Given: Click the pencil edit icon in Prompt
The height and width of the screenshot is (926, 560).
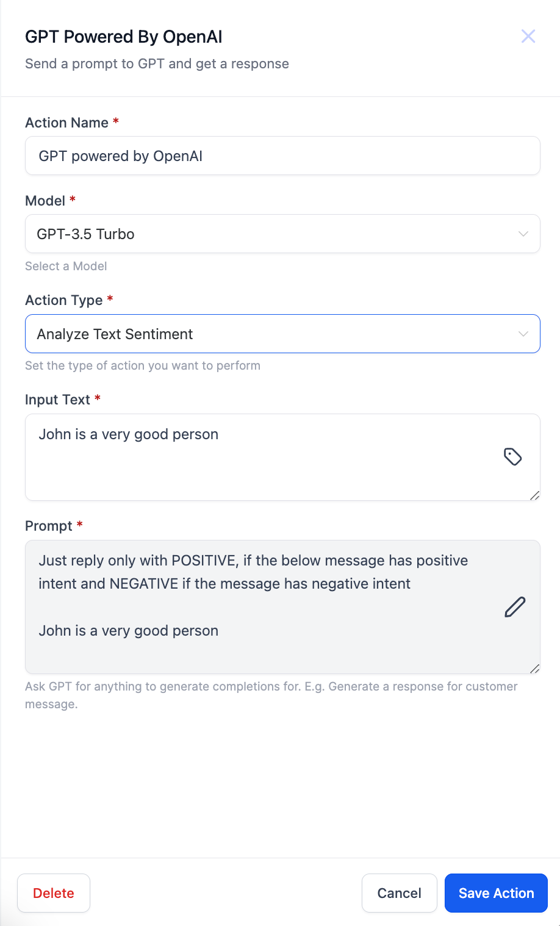Looking at the screenshot, I should (515, 607).
